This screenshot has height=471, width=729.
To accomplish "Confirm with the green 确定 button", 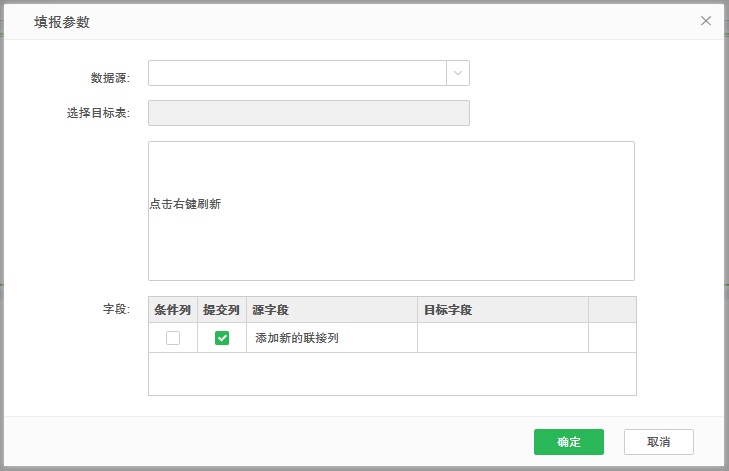I will (x=568, y=442).
